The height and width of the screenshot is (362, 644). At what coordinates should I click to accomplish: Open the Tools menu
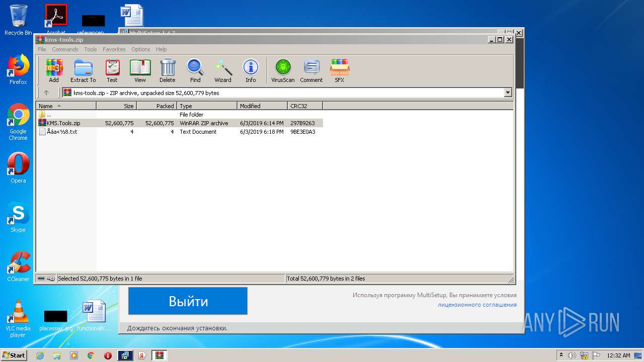pos(91,49)
